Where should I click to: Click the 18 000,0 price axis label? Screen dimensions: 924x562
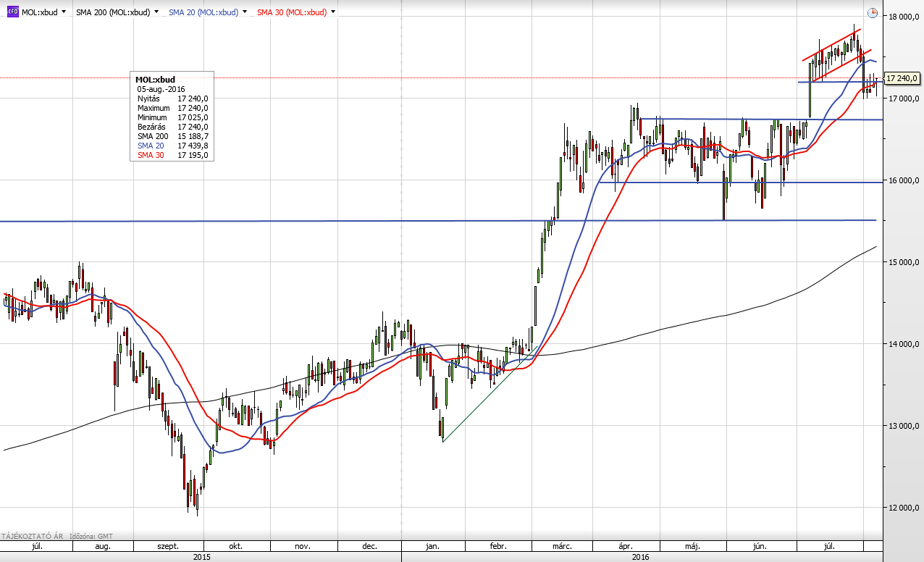coord(904,17)
